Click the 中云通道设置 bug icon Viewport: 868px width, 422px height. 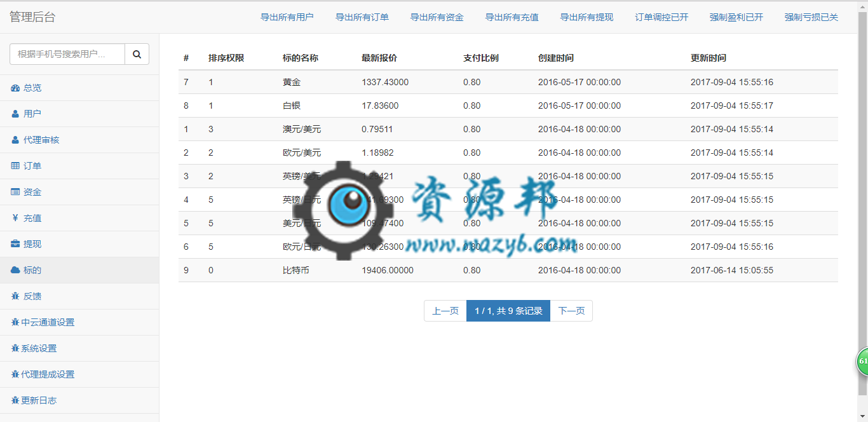pyautogui.click(x=15, y=322)
